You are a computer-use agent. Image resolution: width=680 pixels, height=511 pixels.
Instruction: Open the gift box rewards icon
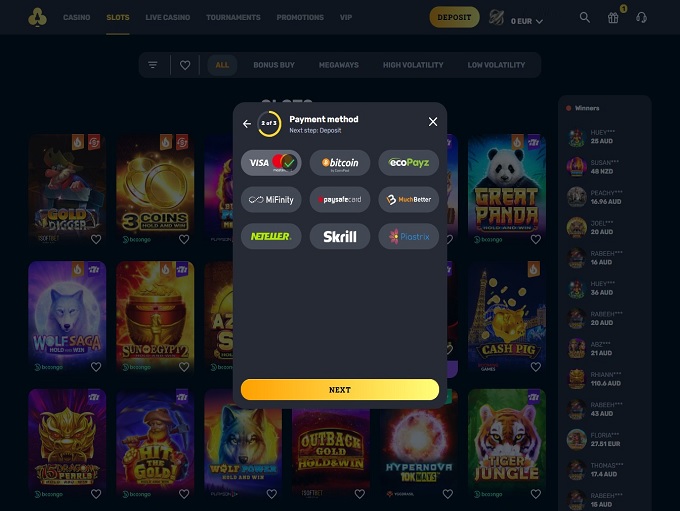[613, 18]
